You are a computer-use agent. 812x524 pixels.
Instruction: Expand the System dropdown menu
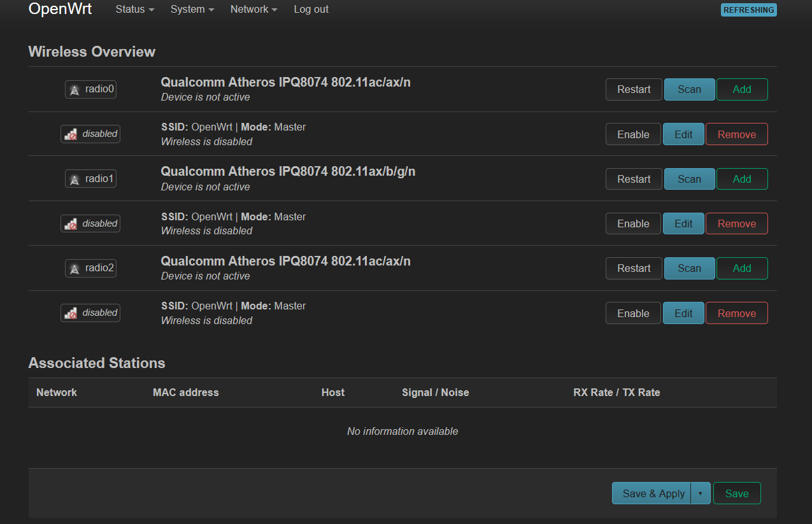(192, 10)
